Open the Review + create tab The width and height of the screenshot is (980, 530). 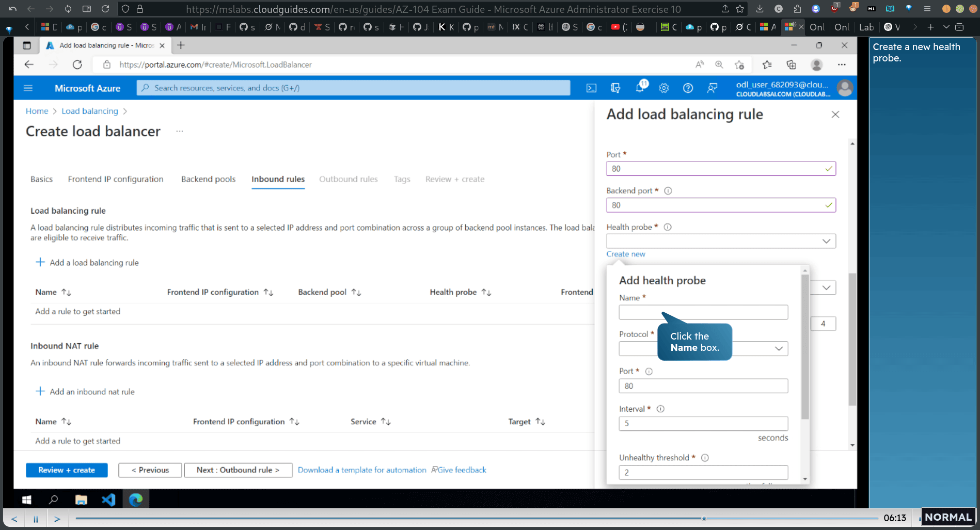point(455,179)
